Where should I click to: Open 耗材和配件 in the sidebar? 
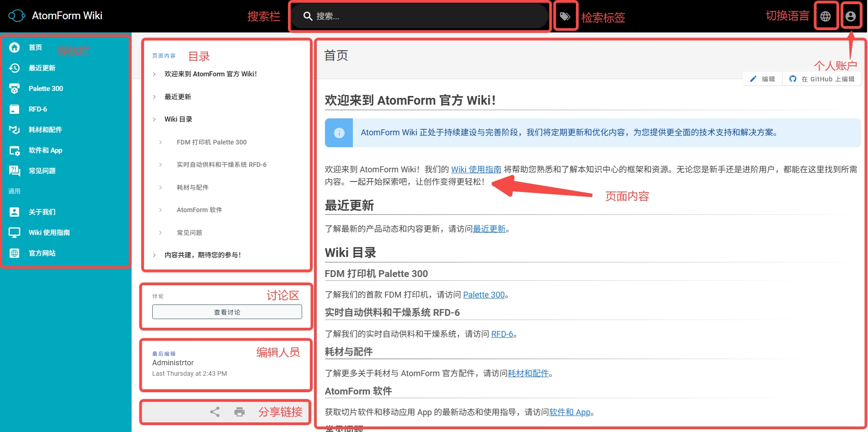[x=45, y=129]
